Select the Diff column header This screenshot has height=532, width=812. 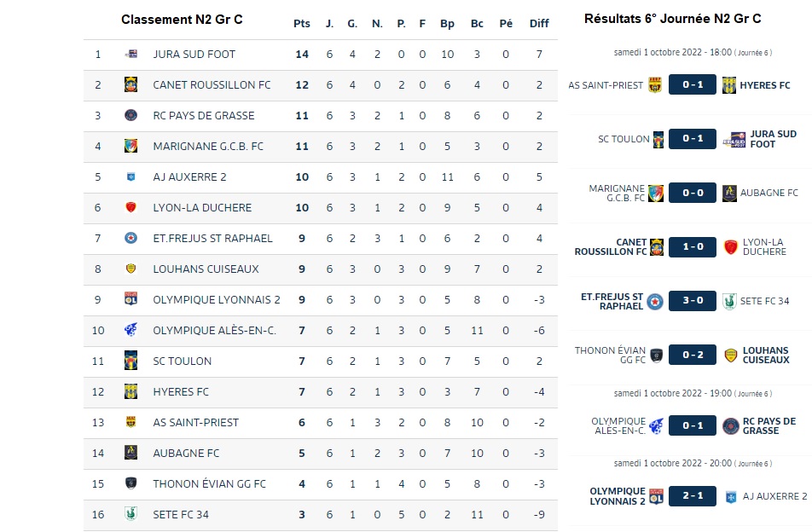coord(539,23)
